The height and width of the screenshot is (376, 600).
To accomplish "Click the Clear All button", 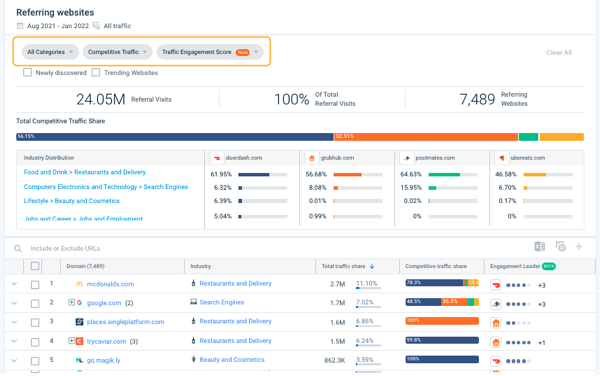I will coord(559,52).
